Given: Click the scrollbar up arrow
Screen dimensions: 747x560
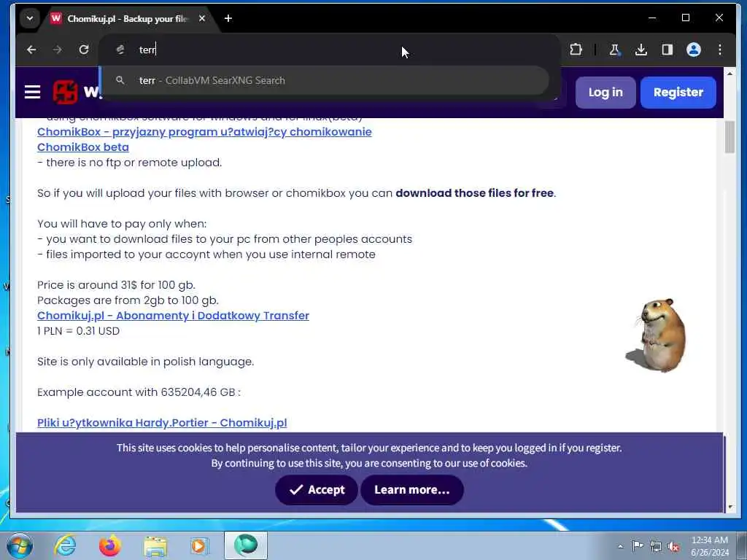Looking at the screenshot, I should 729,74.
